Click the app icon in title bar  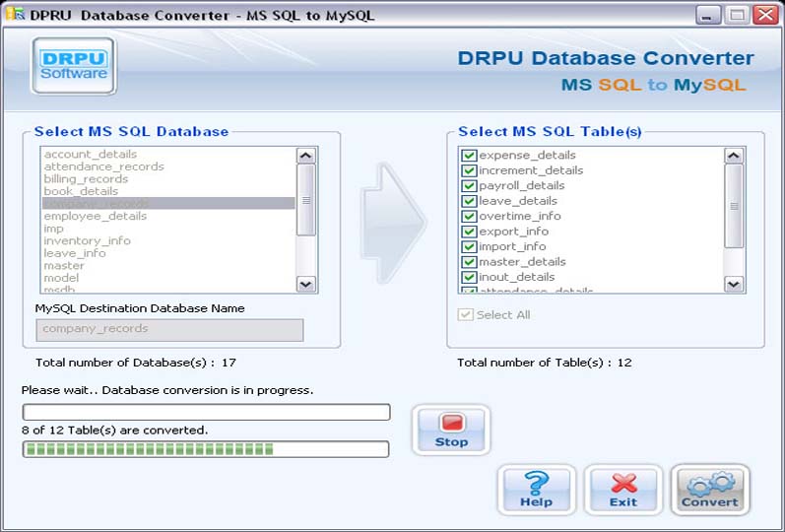click(x=13, y=15)
